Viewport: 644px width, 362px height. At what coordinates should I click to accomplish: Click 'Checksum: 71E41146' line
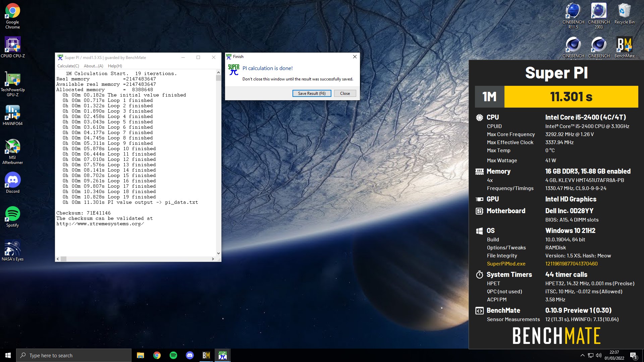point(84,213)
